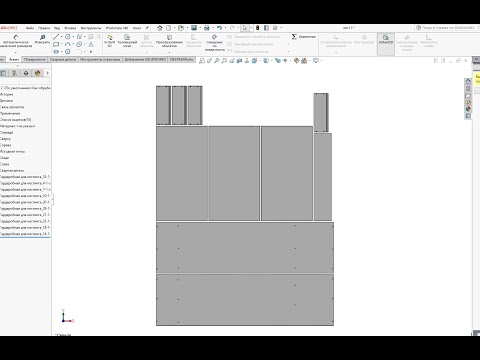Open the Convert Entities (Преобразование объектов) tool
This screenshot has height=360, width=480.
click(169, 41)
